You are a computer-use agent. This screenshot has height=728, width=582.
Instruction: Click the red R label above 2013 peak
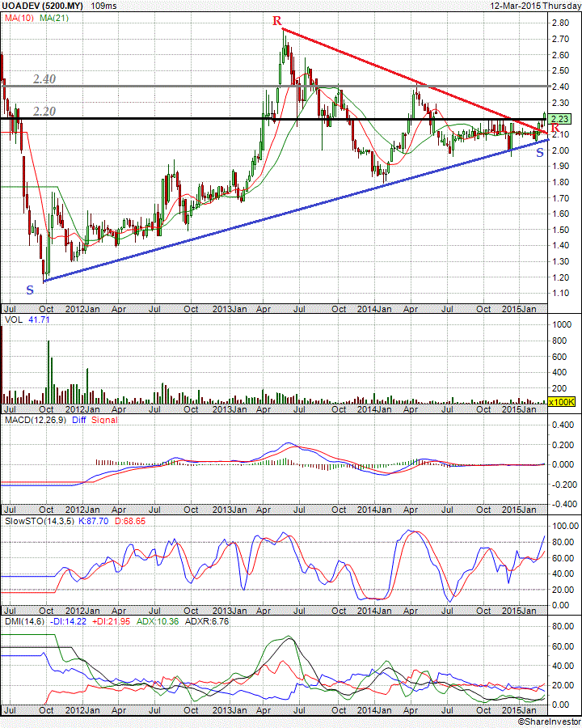click(x=277, y=21)
